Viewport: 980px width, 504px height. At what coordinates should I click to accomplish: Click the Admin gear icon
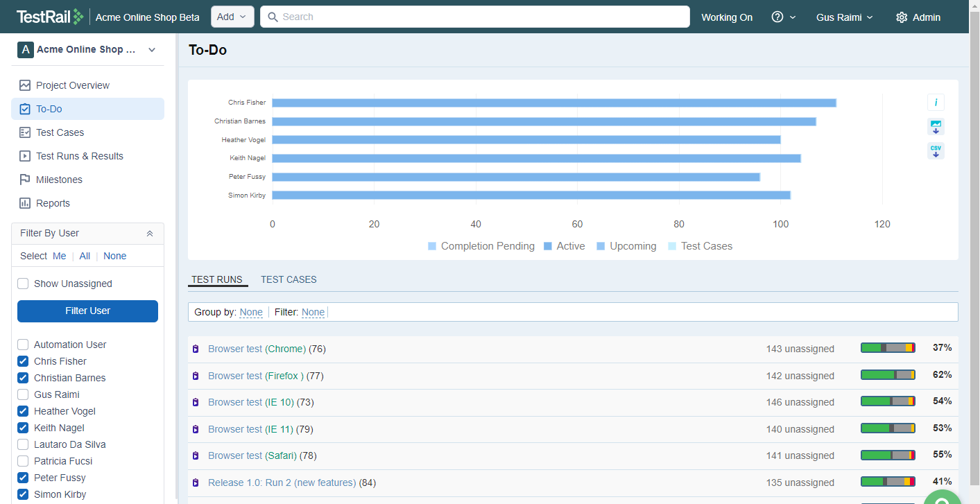click(902, 17)
